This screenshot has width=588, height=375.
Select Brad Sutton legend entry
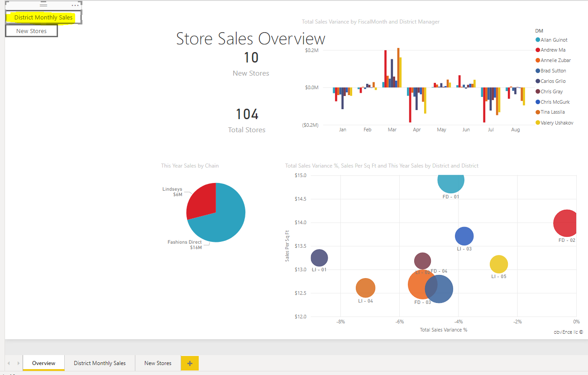tap(550, 71)
